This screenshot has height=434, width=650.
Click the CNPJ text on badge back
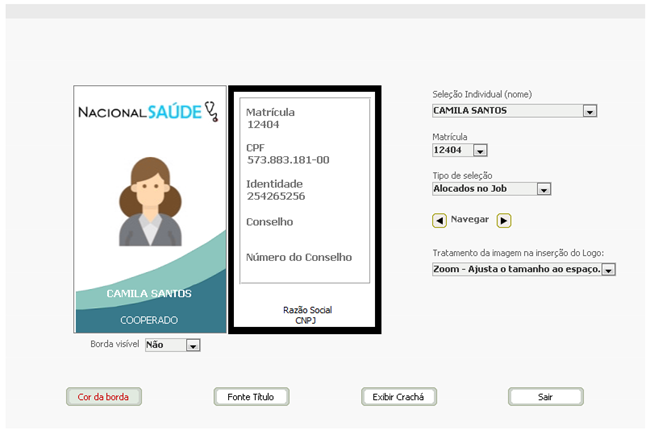click(306, 320)
